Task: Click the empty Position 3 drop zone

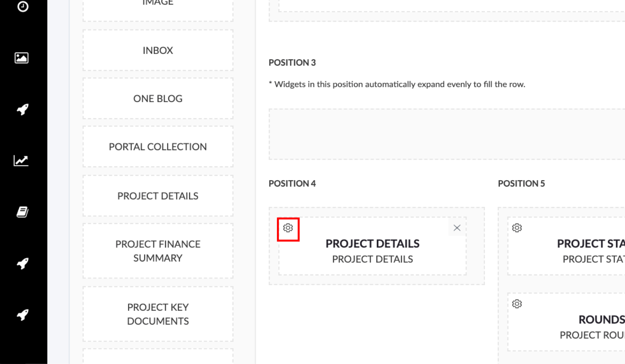Action: click(447, 134)
